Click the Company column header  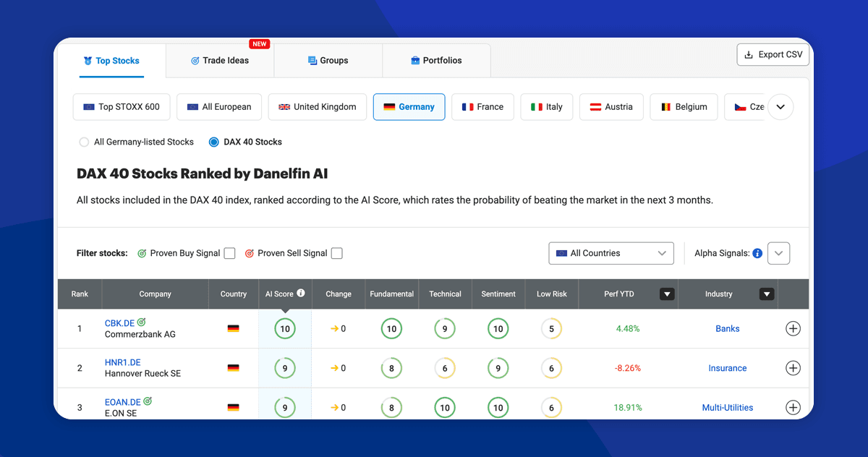(156, 294)
